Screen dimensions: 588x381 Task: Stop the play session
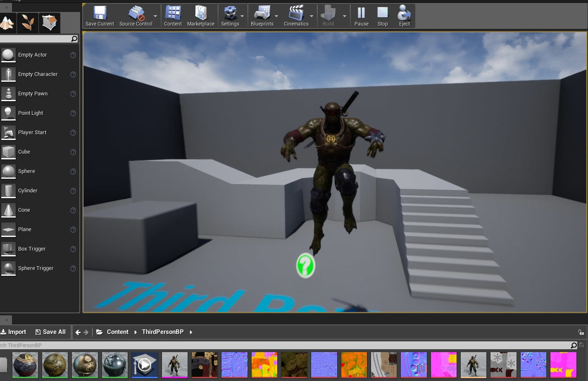tap(383, 17)
